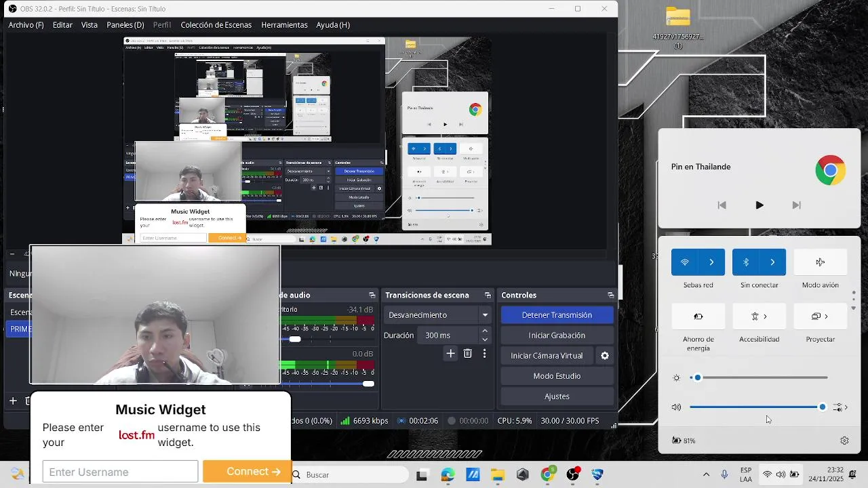Open Desvanecimiento transition dropdown
Screen dimensions: 868x488
point(438,315)
